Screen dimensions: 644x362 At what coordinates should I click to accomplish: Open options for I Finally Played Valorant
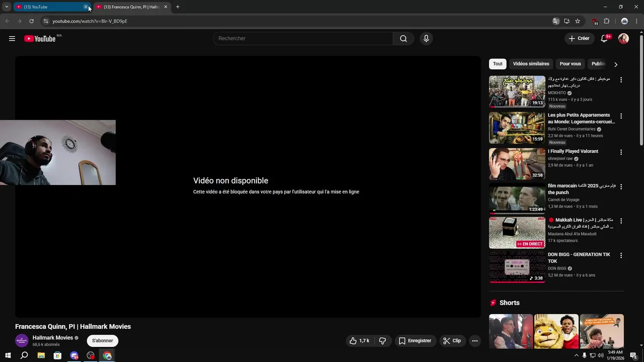[621, 152]
